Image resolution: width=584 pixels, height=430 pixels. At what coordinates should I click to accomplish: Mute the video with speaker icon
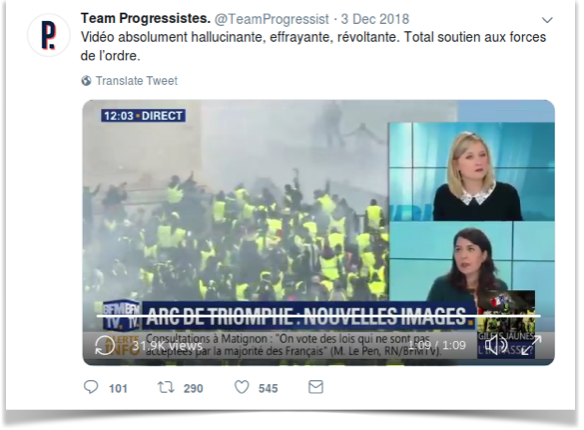pyautogui.click(x=498, y=345)
